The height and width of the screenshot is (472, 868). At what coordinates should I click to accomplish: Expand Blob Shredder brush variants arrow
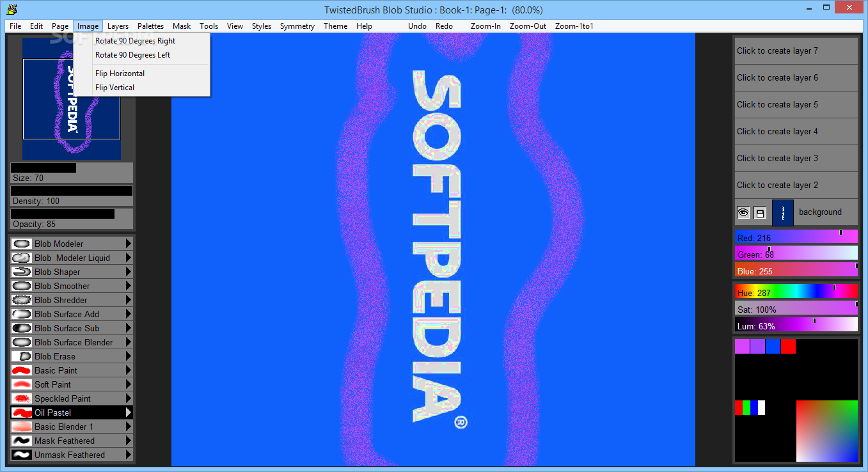(129, 300)
